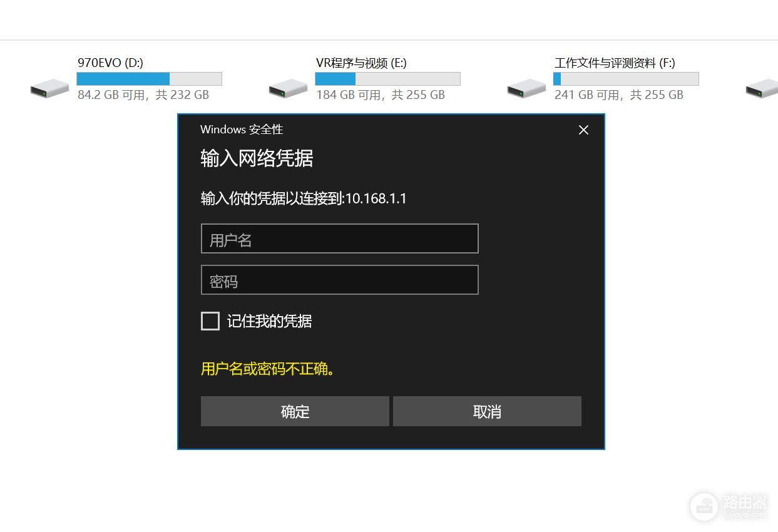Click the F: drive usage bar
778x532 pixels.
point(626,79)
